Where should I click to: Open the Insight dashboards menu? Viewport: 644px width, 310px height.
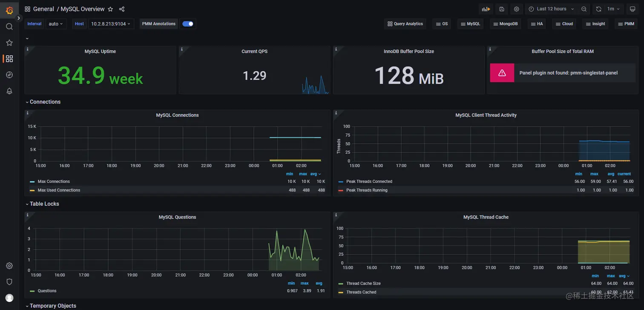(x=595, y=24)
